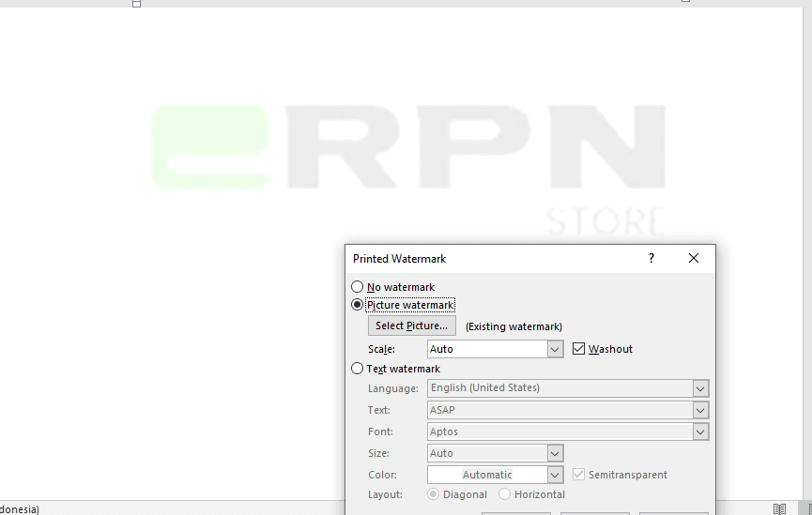
Task: Click the Select Picture button
Action: point(412,326)
